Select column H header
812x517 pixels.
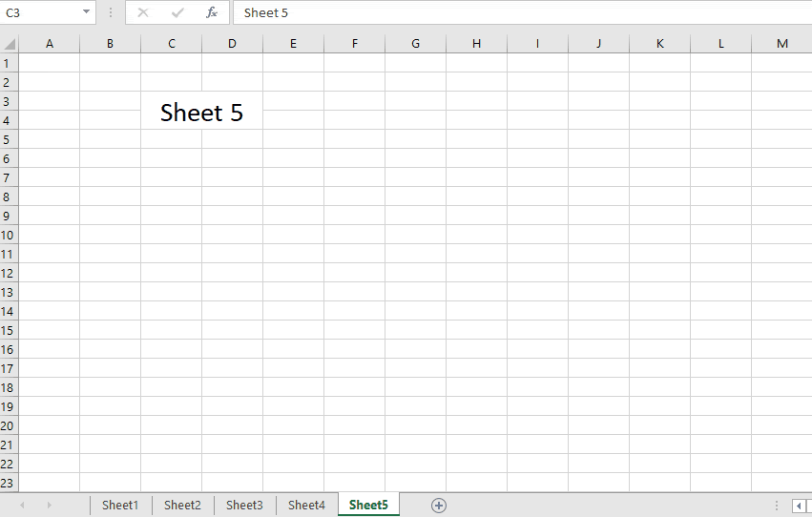(x=476, y=44)
